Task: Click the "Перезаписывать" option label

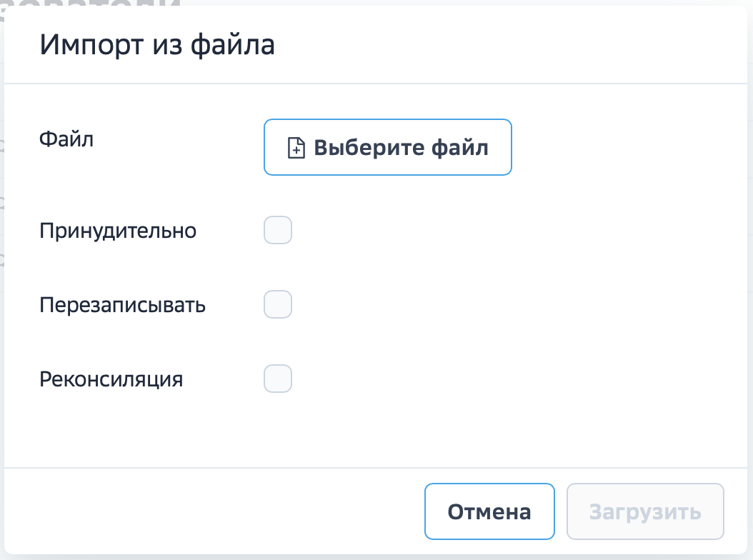Action: click(123, 305)
